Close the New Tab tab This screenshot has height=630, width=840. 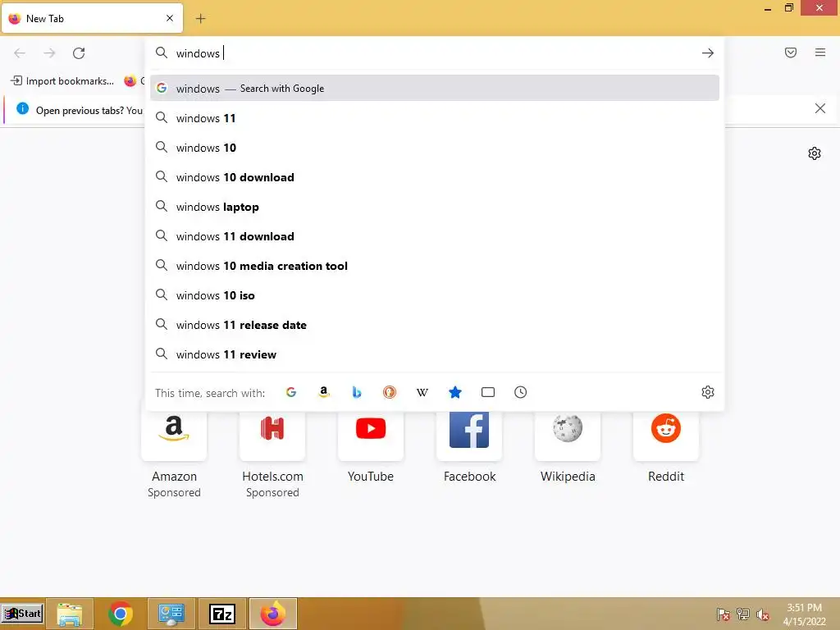(170, 18)
